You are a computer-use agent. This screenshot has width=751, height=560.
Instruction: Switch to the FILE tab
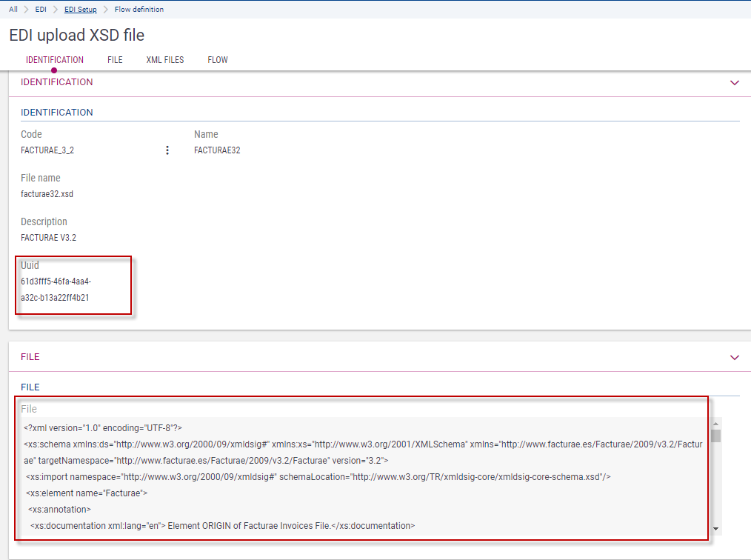(x=115, y=60)
